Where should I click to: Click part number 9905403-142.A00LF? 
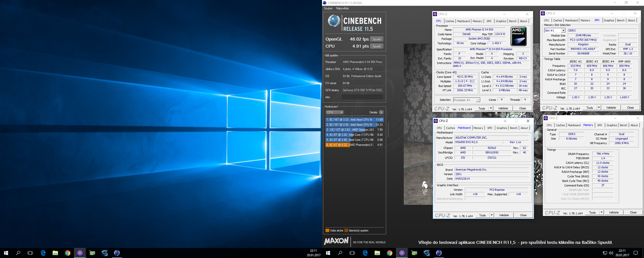[583, 49]
